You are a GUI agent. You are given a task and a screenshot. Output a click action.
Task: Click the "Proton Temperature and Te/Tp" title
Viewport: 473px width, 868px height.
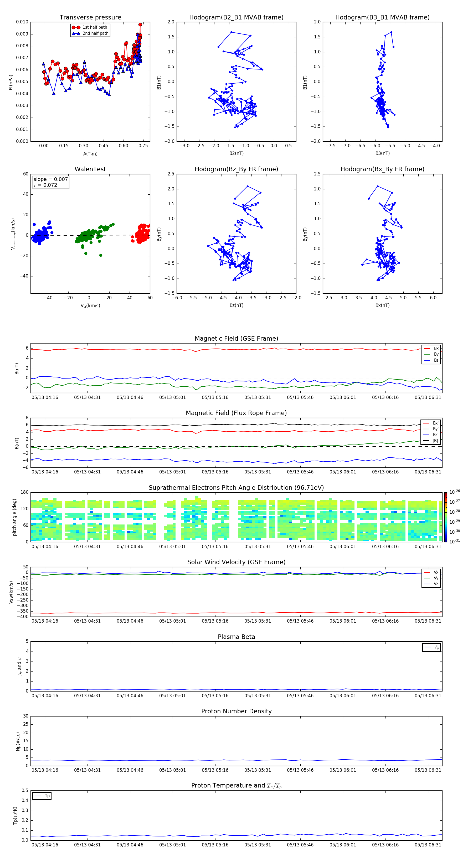[x=236, y=786]
